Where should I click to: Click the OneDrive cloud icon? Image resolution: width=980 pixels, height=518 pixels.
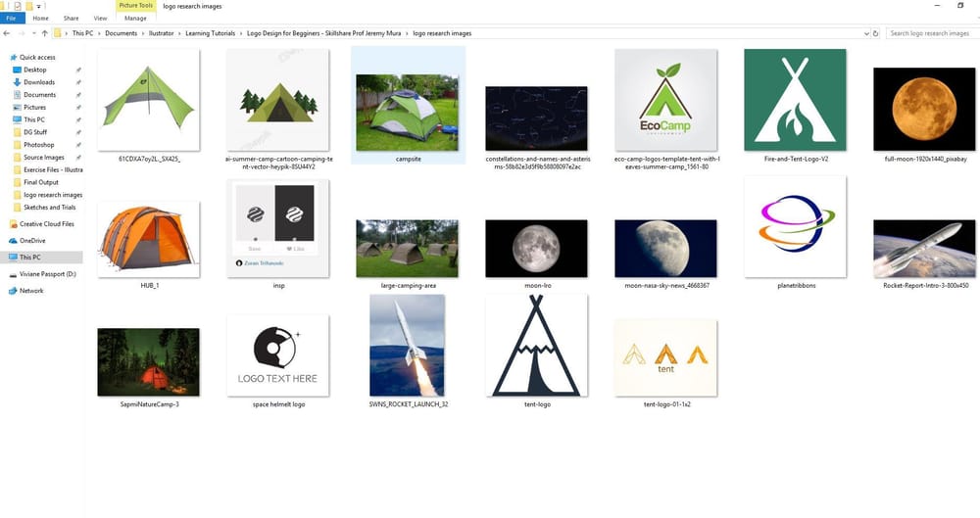13,241
